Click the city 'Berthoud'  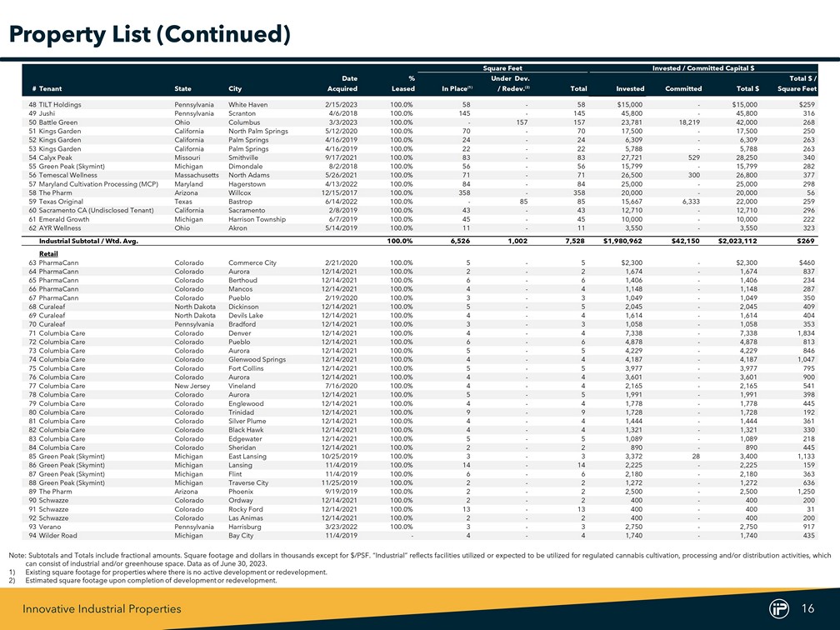tap(242, 280)
